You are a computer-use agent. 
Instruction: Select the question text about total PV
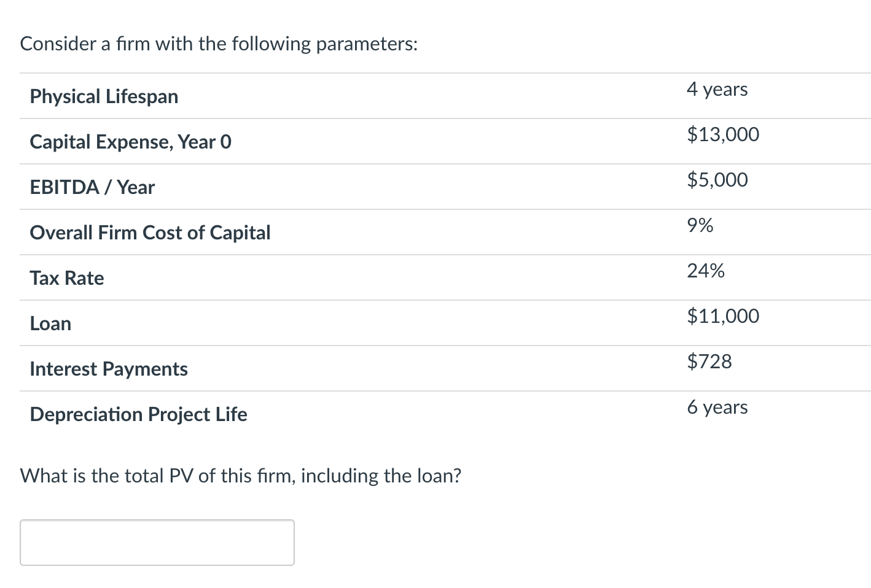click(241, 475)
